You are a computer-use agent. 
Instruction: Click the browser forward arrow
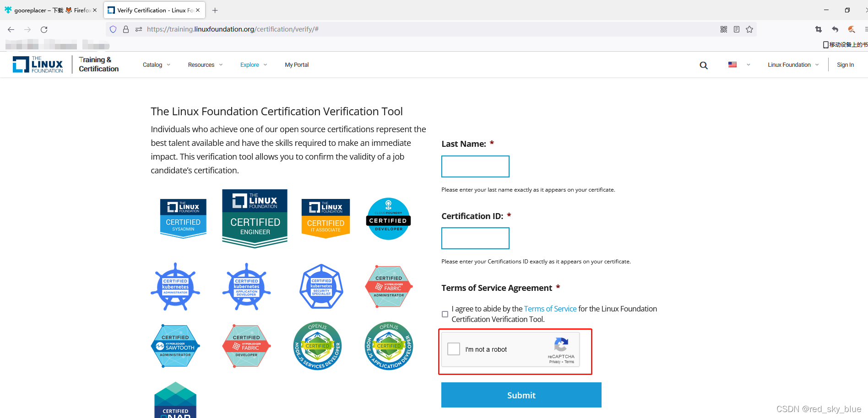pyautogui.click(x=27, y=29)
